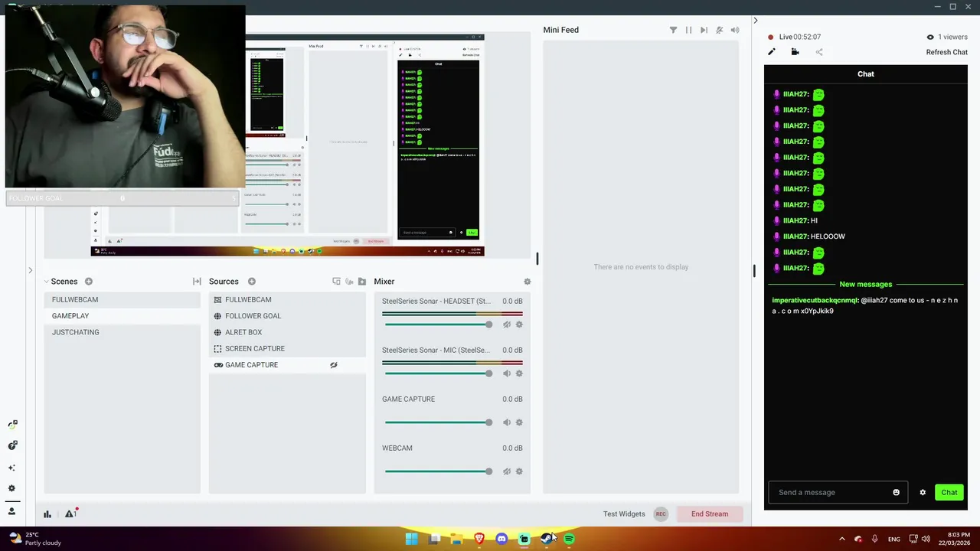980x551 pixels.
Task: Open the notifications warning icon
Action: (x=70, y=514)
